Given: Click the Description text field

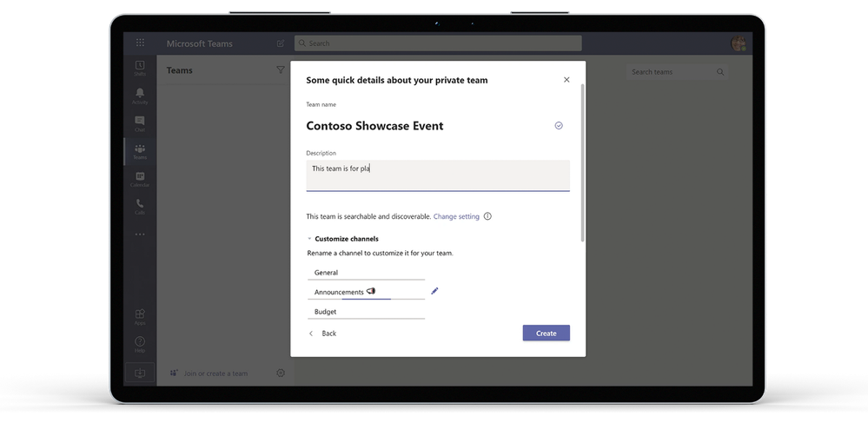Looking at the screenshot, I should click(x=438, y=175).
